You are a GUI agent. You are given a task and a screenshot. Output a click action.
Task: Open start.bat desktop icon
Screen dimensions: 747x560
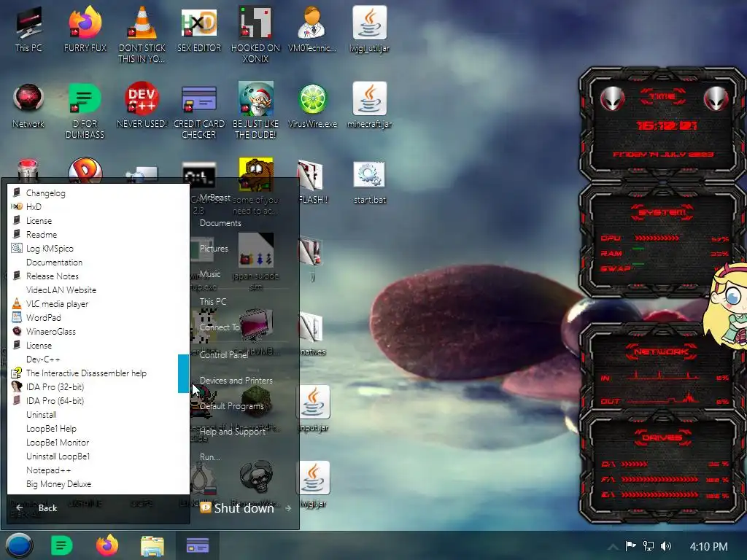(x=370, y=182)
